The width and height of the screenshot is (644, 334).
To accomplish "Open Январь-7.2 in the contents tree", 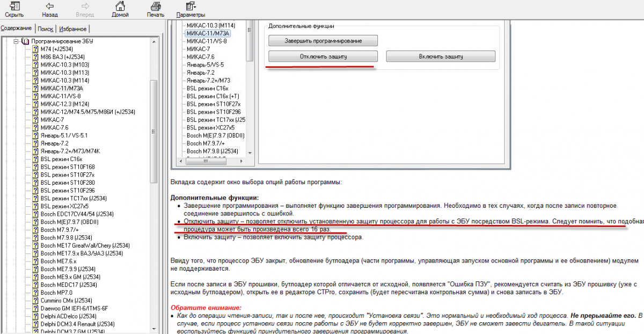I will click(x=55, y=143).
